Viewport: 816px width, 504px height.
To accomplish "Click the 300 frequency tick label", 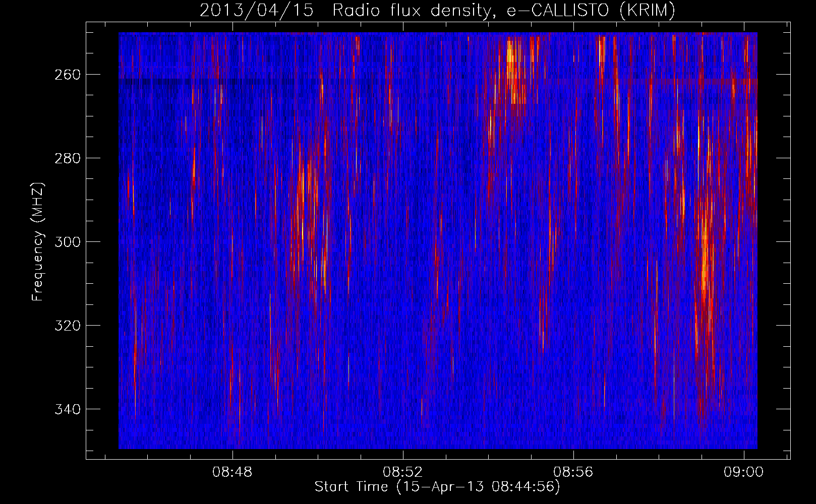I will coord(67,242).
